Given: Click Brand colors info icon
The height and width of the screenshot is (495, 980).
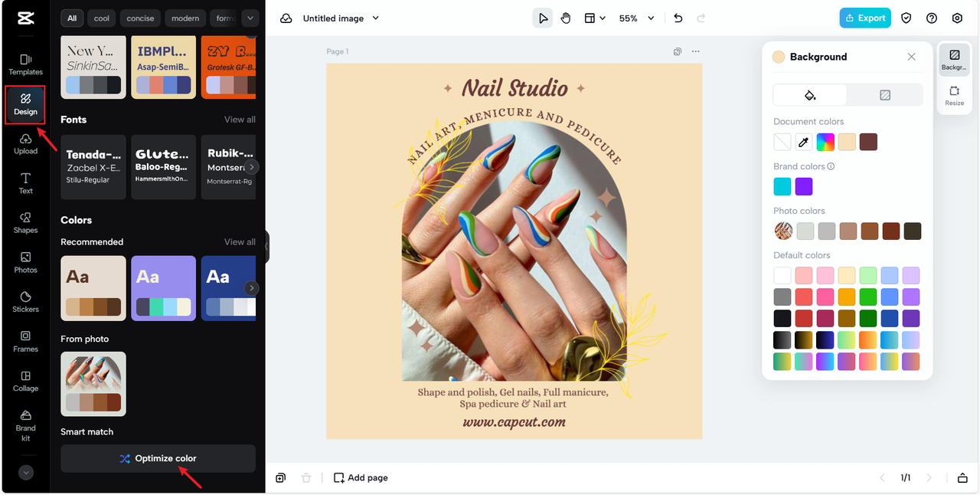Looking at the screenshot, I should click(831, 166).
